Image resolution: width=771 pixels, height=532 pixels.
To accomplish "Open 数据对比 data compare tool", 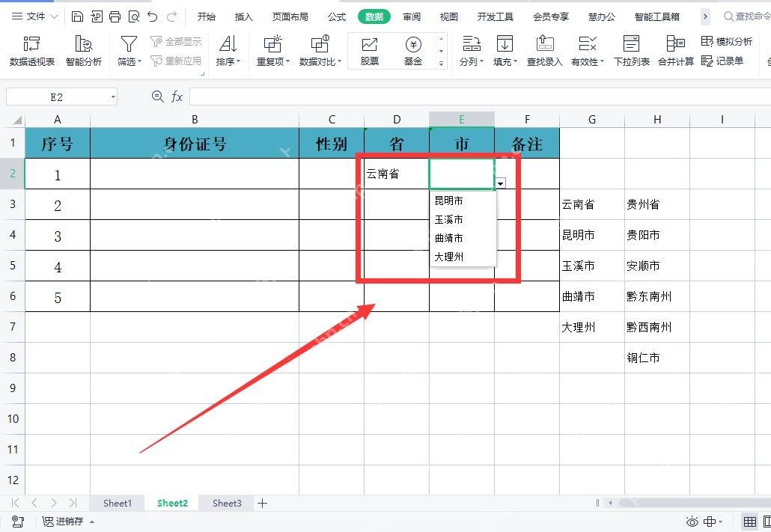I will tap(320, 51).
